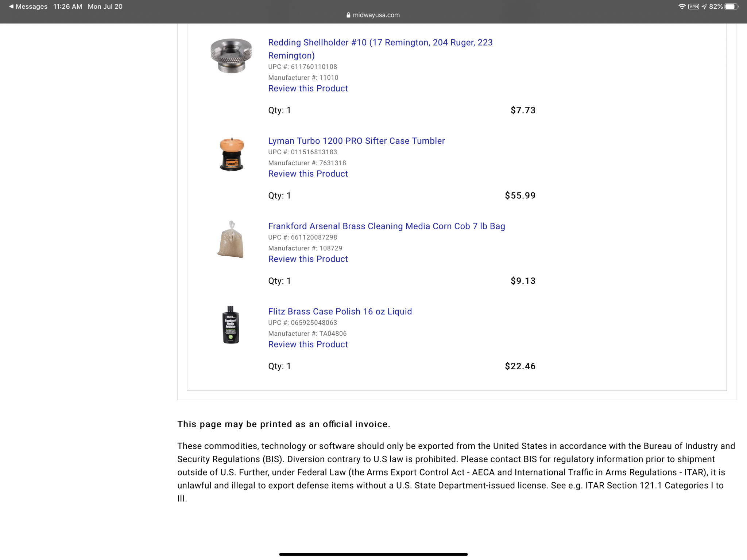
Task: Tap the Wi-Fi status icon
Action: coord(682,7)
